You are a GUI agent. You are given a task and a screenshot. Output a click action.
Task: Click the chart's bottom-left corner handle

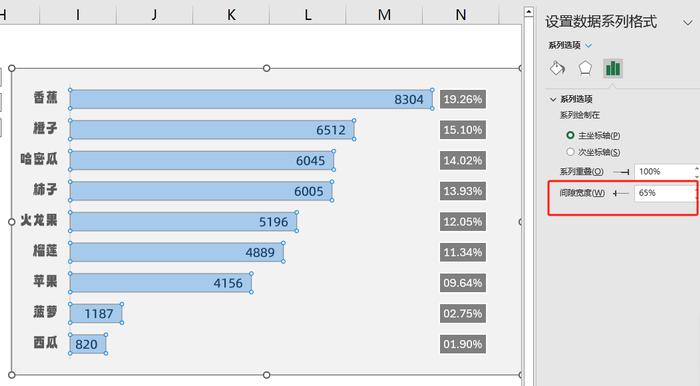[12, 375]
